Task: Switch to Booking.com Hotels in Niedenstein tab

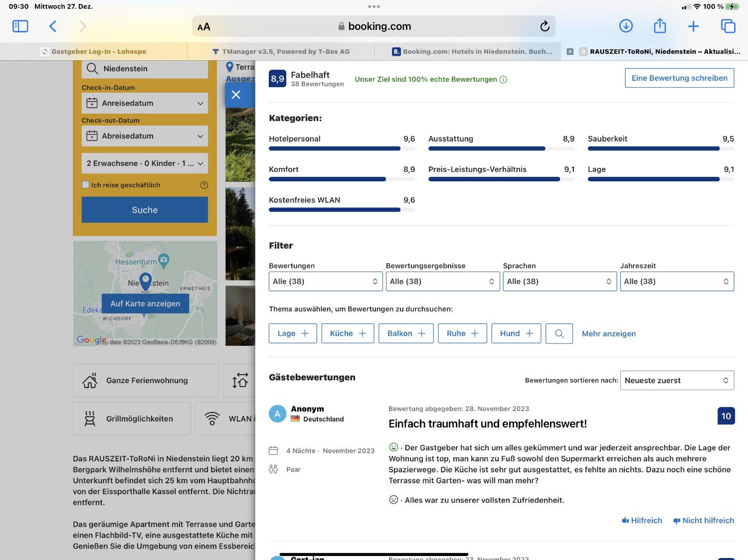Action: [x=468, y=51]
